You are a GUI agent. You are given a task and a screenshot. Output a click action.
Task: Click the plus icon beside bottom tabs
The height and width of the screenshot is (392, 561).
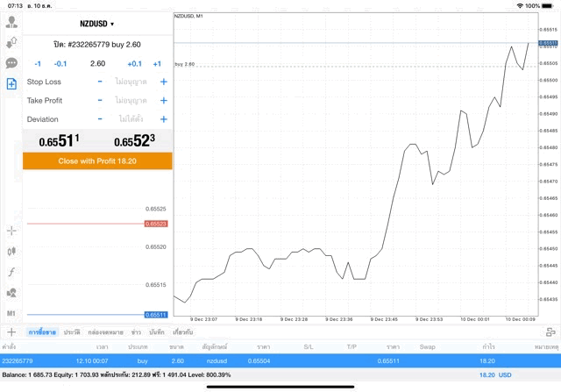pyautogui.click(x=11, y=332)
